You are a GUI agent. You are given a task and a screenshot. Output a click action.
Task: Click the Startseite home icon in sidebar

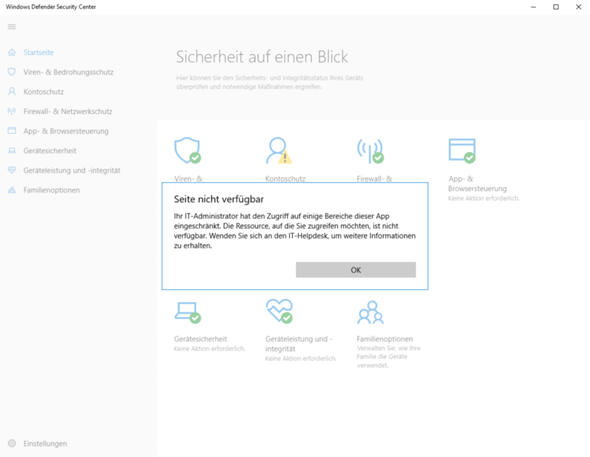(12, 52)
